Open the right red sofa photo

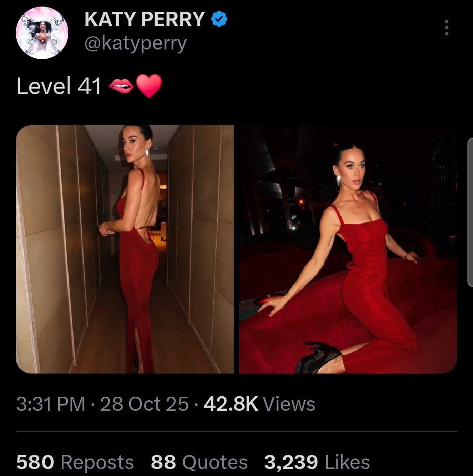pyautogui.click(x=348, y=249)
